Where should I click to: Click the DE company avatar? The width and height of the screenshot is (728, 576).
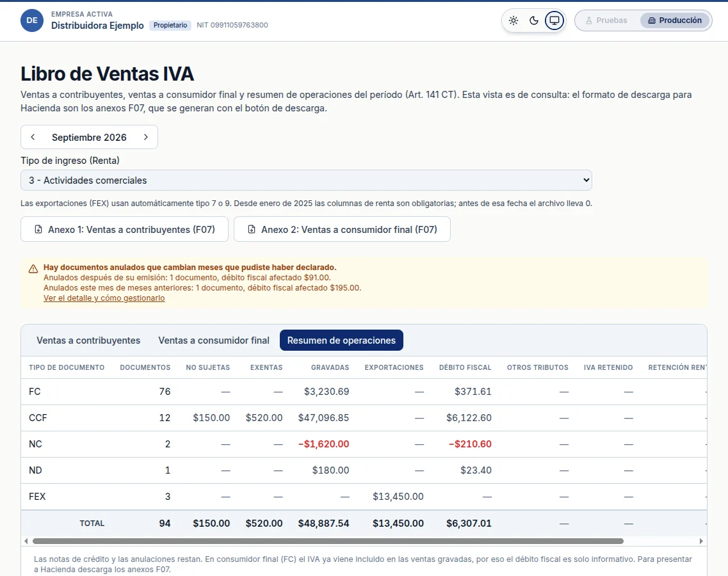pyautogui.click(x=32, y=20)
